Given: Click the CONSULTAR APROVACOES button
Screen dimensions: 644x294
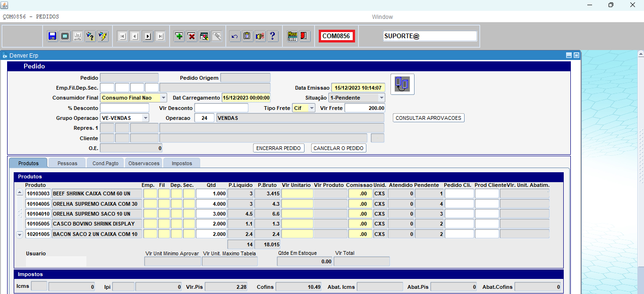Looking at the screenshot, I should point(429,118).
